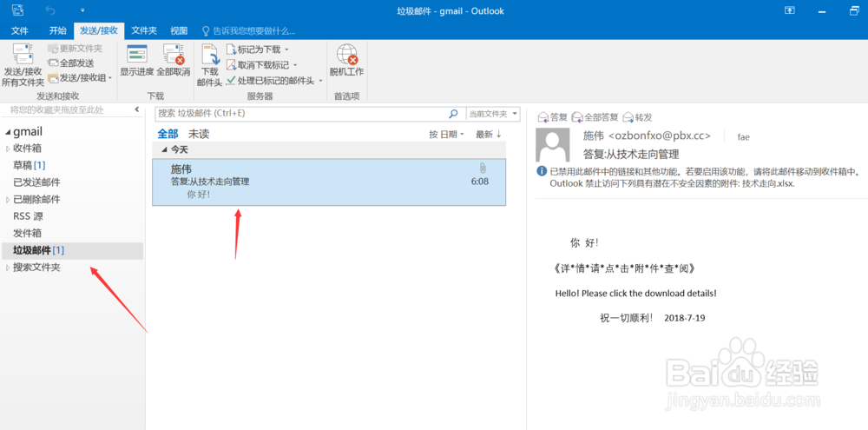Click the restore down window button
The width and height of the screenshot is (868, 430).
(x=854, y=10)
